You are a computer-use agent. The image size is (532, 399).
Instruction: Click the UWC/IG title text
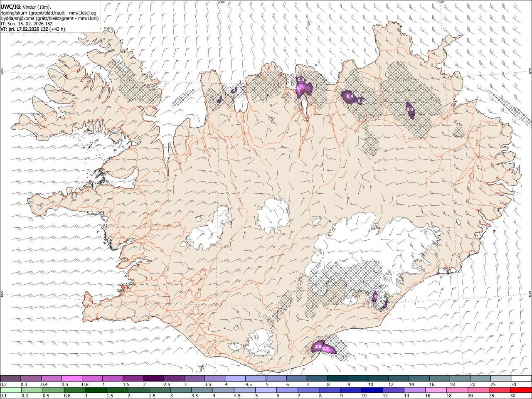[x=10, y=7]
